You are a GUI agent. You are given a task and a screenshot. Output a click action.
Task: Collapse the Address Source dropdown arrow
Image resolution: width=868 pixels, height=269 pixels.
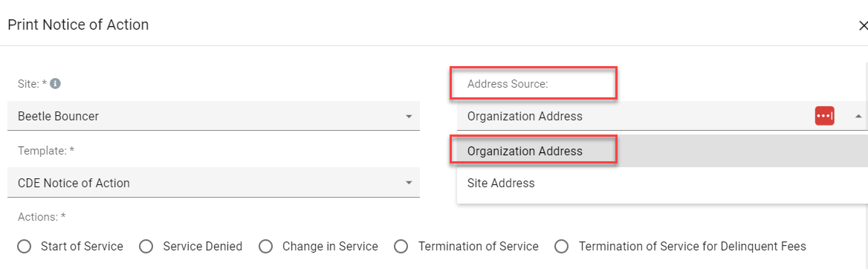[x=858, y=116]
